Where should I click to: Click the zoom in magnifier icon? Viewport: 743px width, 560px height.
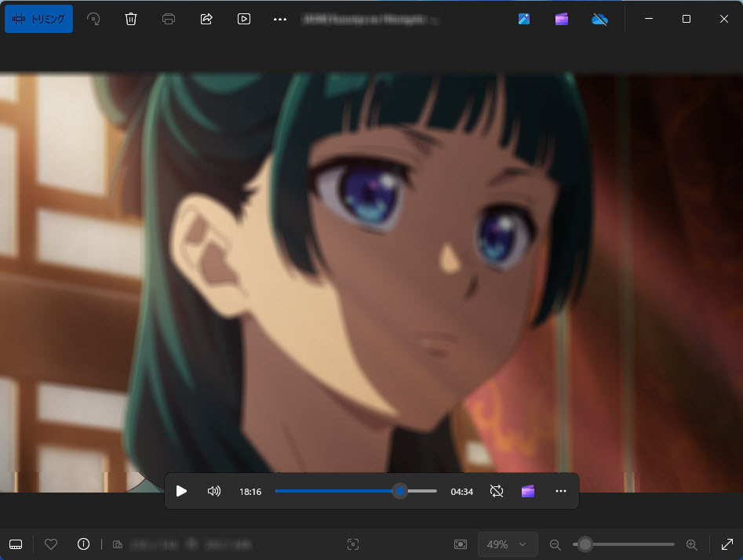pyautogui.click(x=691, y=544)
